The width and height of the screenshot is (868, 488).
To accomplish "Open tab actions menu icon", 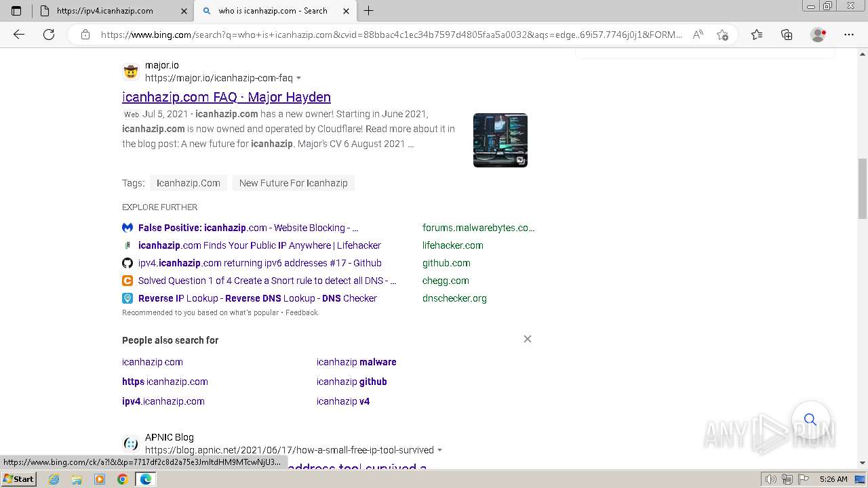I will point(16,11).
